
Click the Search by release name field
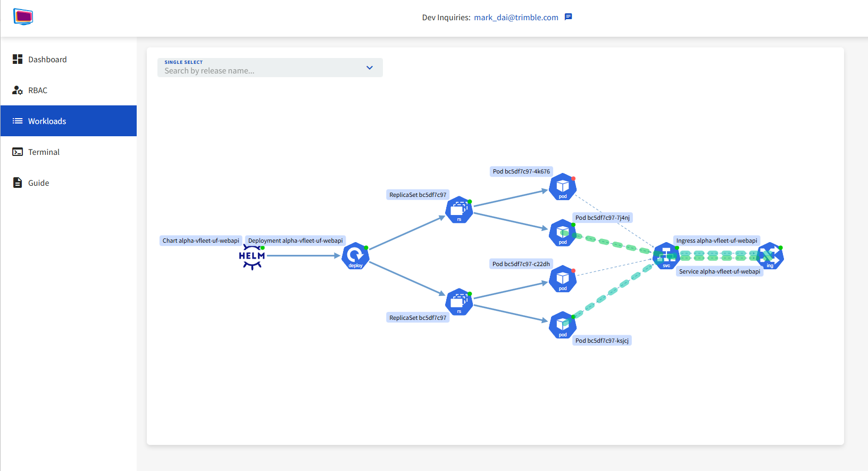point(261,70)
